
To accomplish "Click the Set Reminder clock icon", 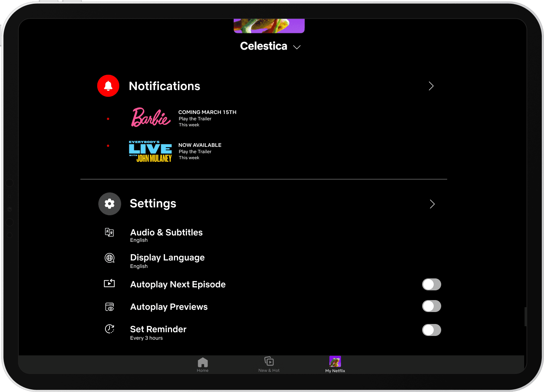I will pyautogui.click(x=110, y=329).
